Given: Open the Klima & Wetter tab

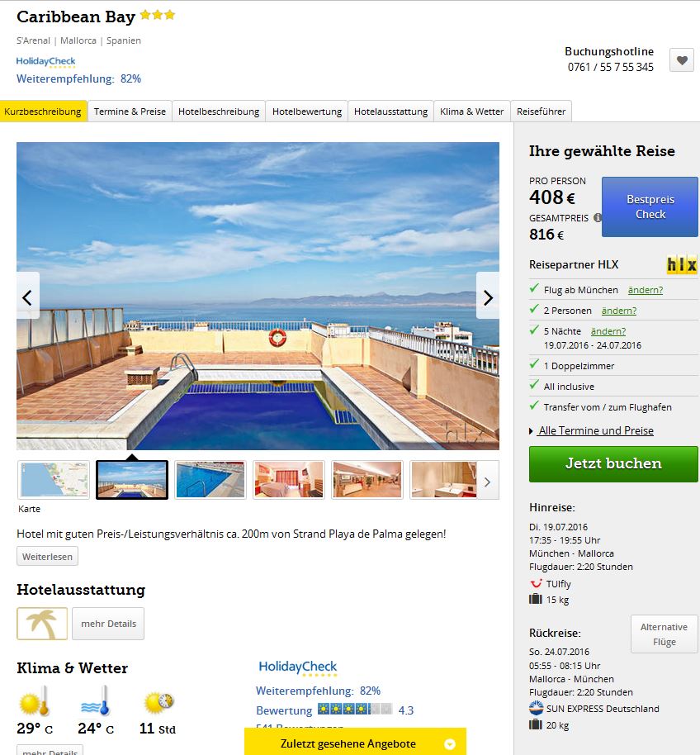Looking at the screenshot, I should click(x=472, y=112).
